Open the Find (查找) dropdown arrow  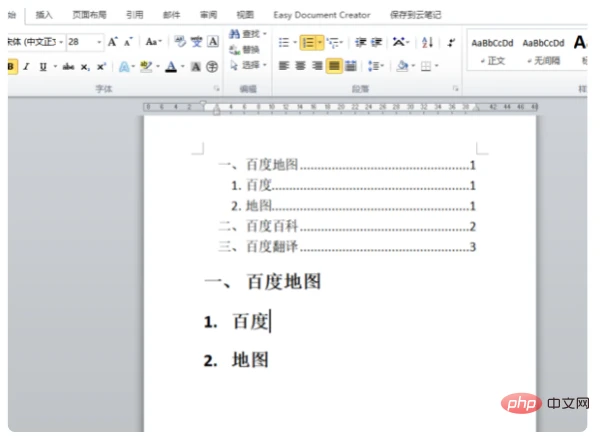pos(264,34)
